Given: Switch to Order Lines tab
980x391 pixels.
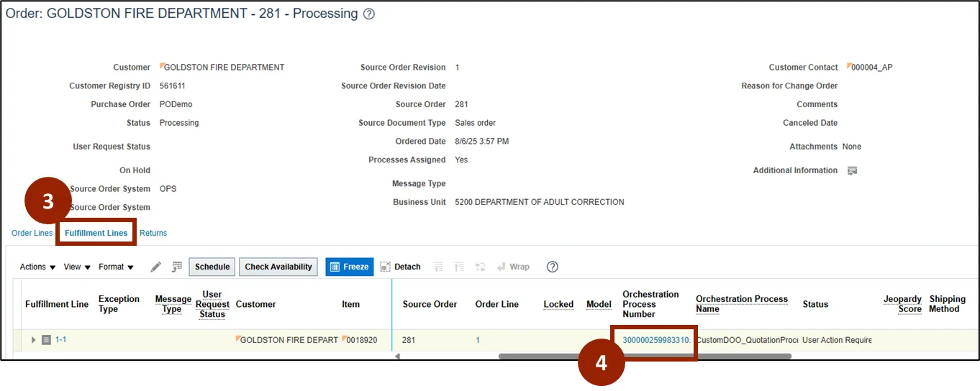Looking at the screenshot, I should pyautogui.click(x=32, y=233).
